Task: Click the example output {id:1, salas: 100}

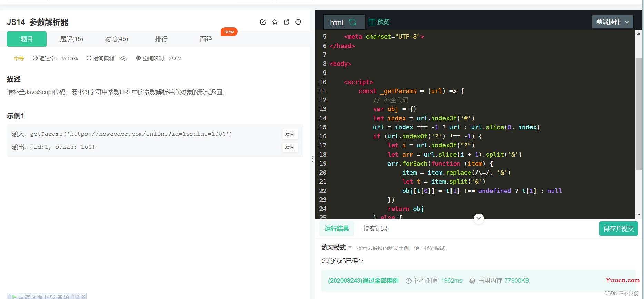Action: tap(63, 147)
